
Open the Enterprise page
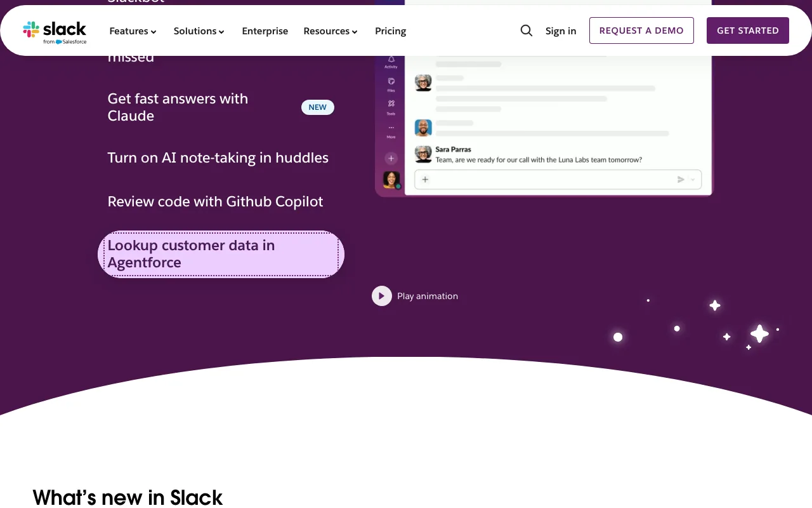click(265, 31)
